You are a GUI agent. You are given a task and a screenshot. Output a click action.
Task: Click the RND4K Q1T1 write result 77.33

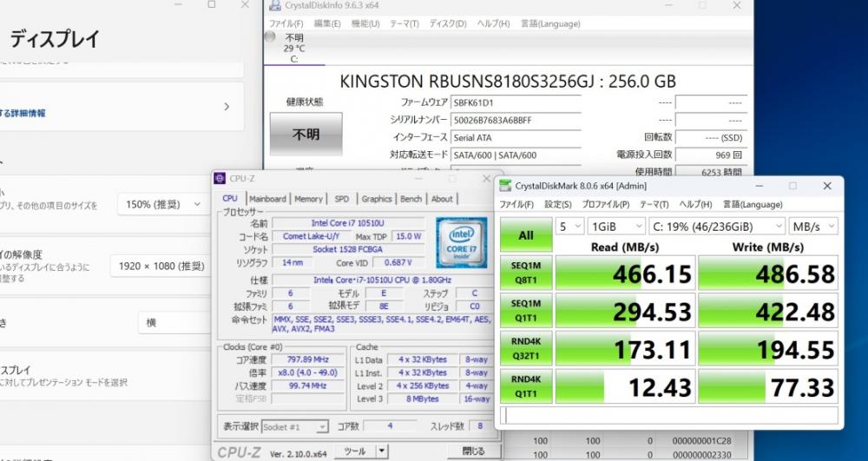click(x=768, y=386)
